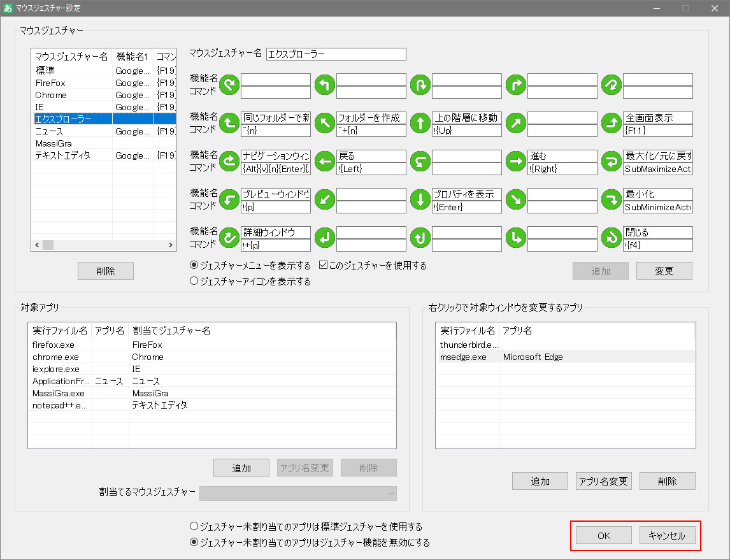Click the gesture icon beside プレビューウィンドウ
This screenshot has width=730, height=560.
pyautogui.click(x=229, y=200)
